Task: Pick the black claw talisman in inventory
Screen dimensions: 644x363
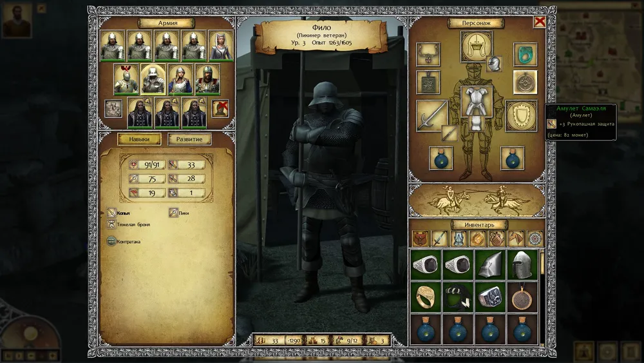Action: click(458, 297)
